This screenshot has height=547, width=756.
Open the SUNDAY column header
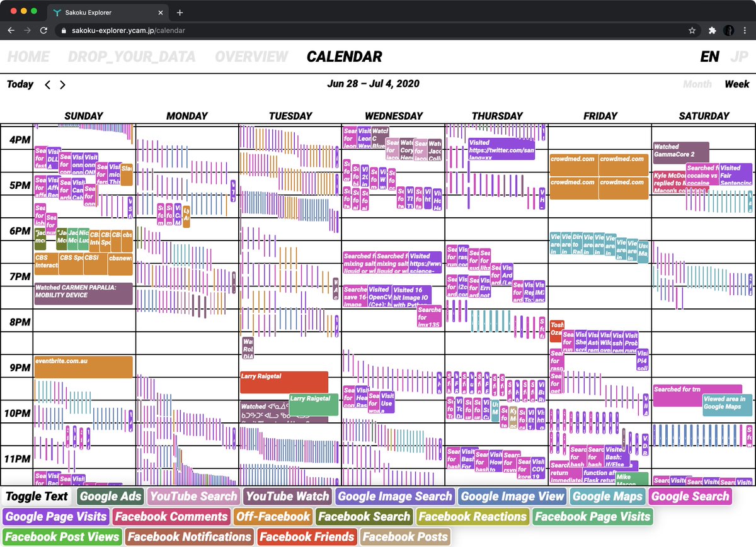(x=84, y=116)
